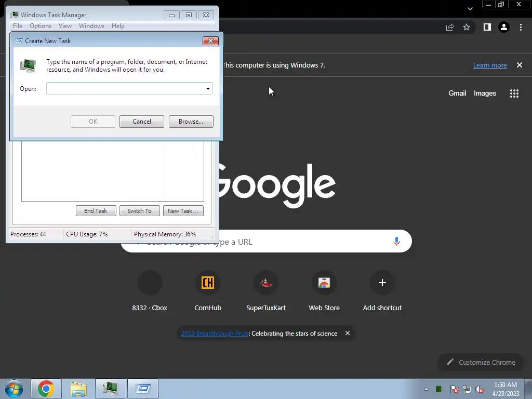Toggle Chrome side panel icon

tap(487, 27)
